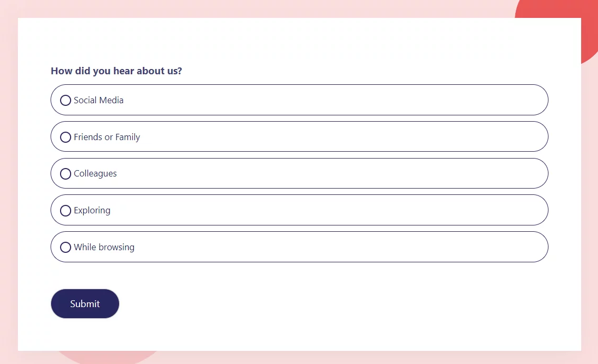Viewport: 598px width, 364px height.
Task: Click the Friends or Family option label
Action: (107, 137)
